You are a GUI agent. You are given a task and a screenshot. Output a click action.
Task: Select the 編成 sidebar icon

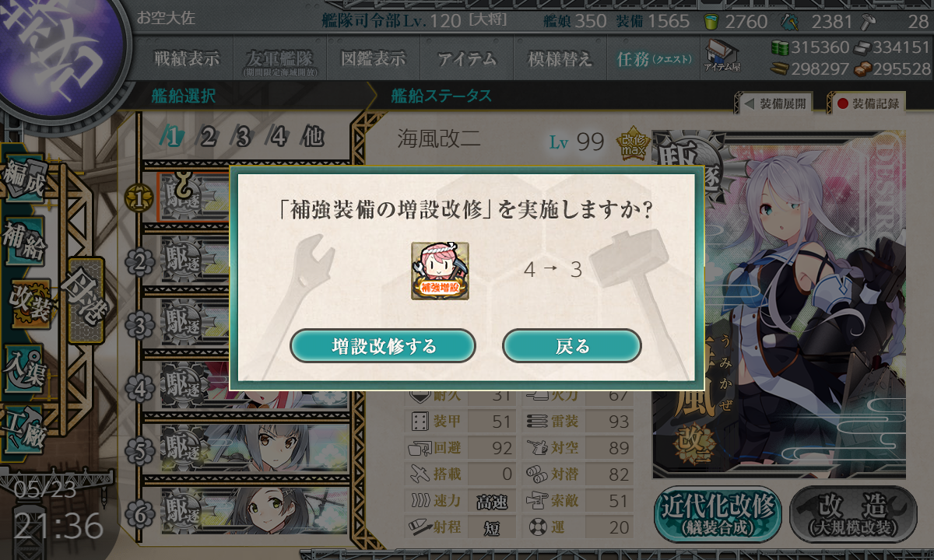(x=25, y=177)
